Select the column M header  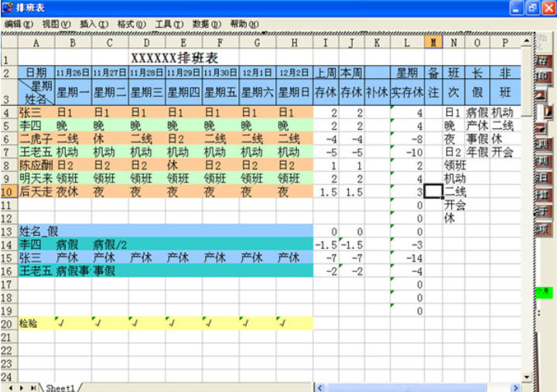click(433, 44)
